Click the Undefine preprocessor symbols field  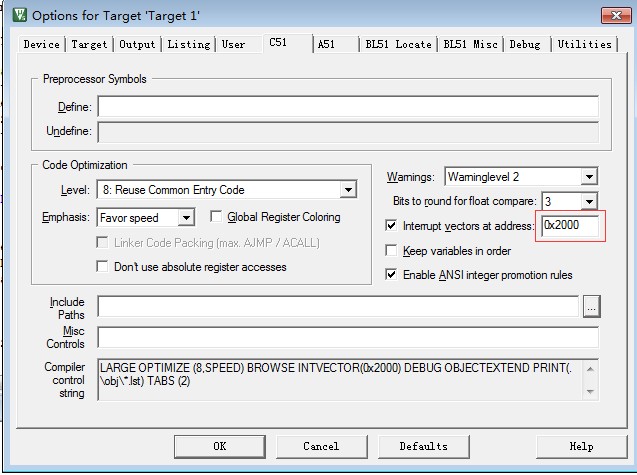click(348, 132)
